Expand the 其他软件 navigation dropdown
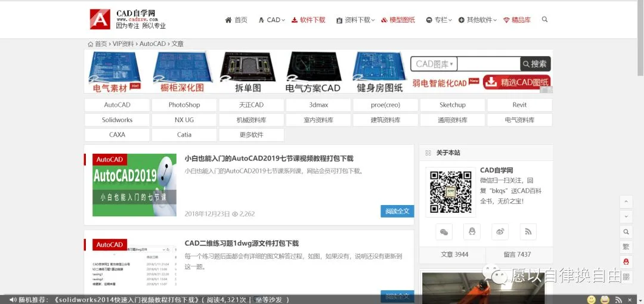Image resolution: width=644 pixels, height=304 pixels. pos(478,20)
